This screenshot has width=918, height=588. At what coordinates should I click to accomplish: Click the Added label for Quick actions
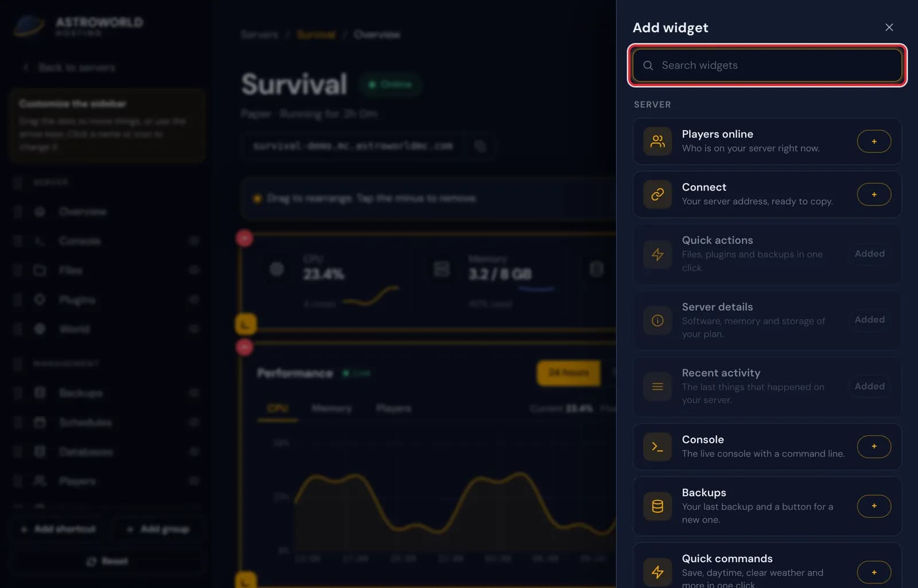pos(869,254)
